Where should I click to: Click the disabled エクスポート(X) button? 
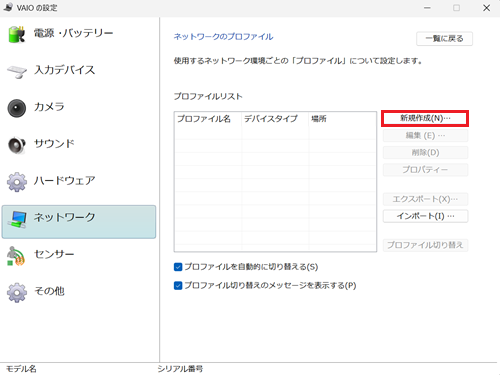coord(425,199)
